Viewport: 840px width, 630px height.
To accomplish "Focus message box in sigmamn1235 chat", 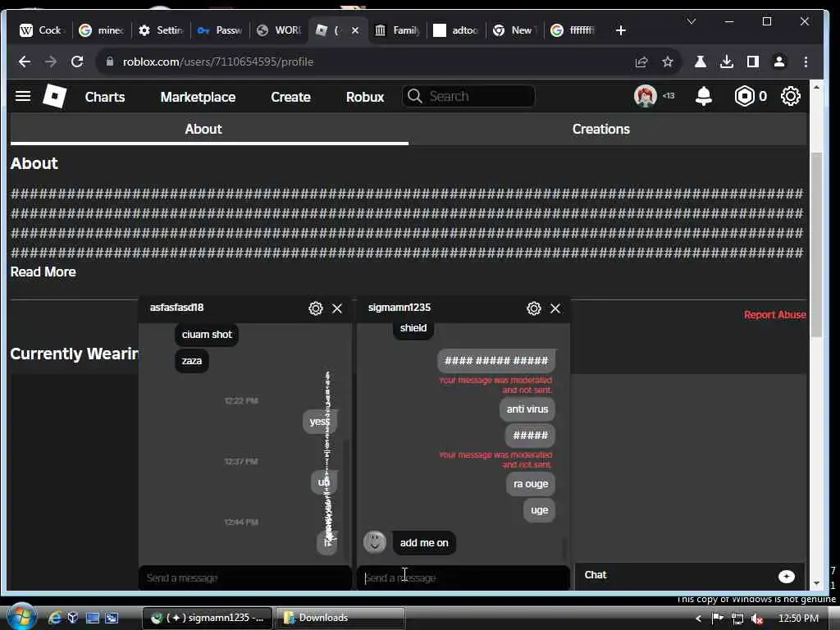I will click(x=463, y=578).
